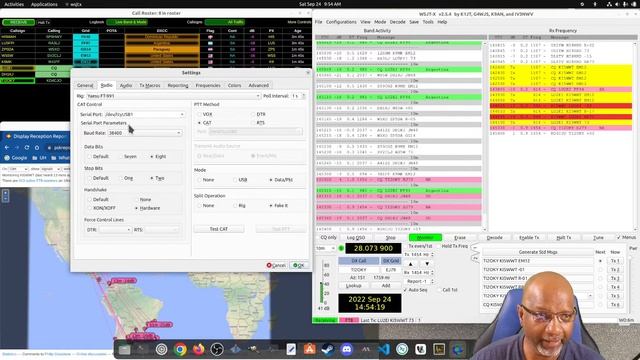Click Tx frequency up arrow button
The image size is (640, 360).
[411, 264]
